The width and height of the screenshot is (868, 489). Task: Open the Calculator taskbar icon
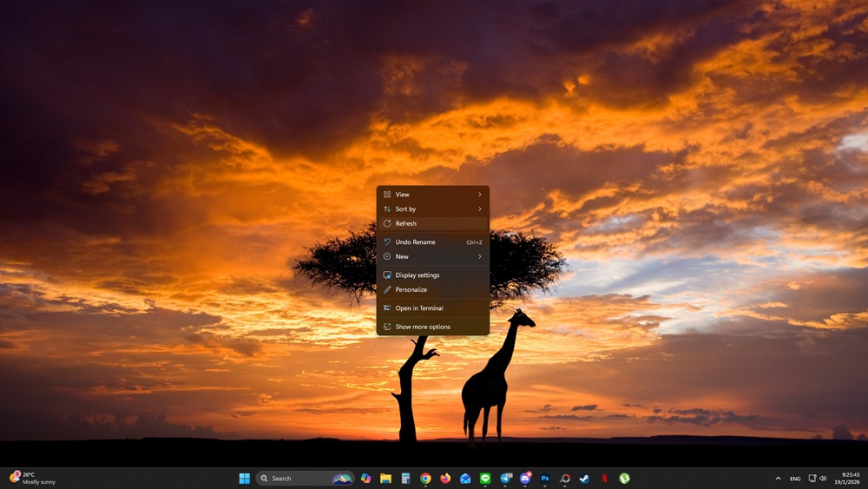[x=405, y=479]
